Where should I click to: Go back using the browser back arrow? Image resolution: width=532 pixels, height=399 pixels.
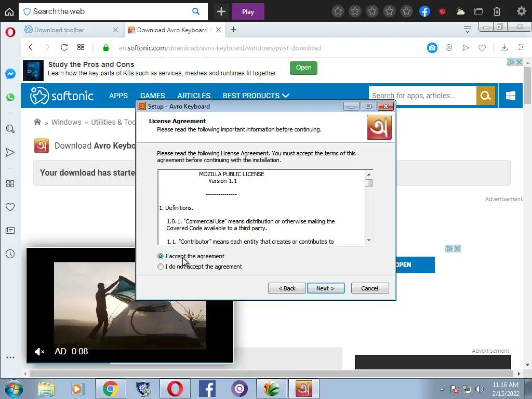click(31, 47)
